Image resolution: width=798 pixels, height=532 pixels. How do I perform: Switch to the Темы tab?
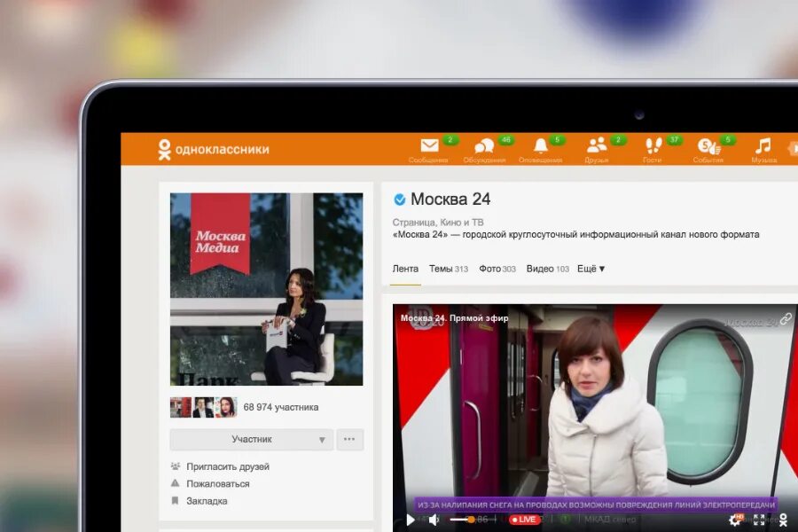[449, 269]
